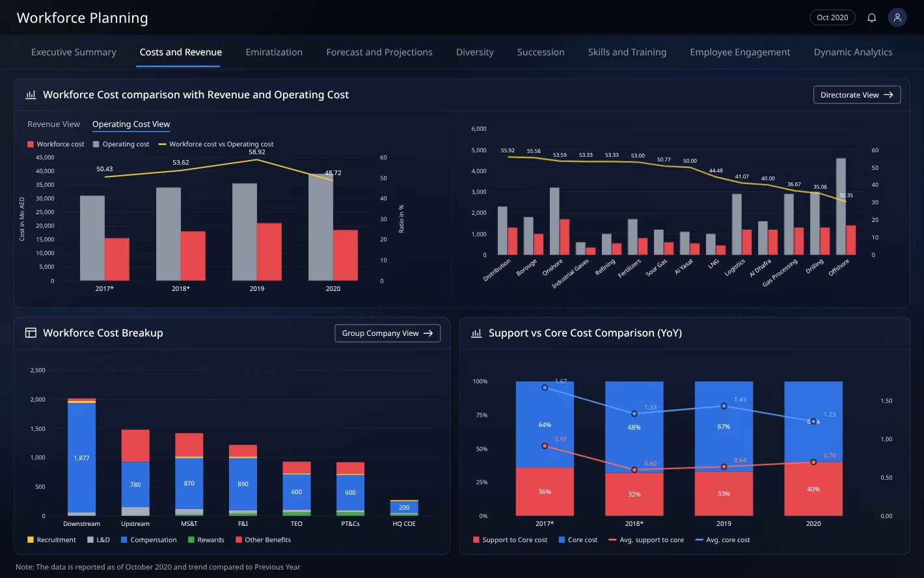Open the Dynamic Analytics tab
Screen dimensions: 924x578
click(853, 52)
